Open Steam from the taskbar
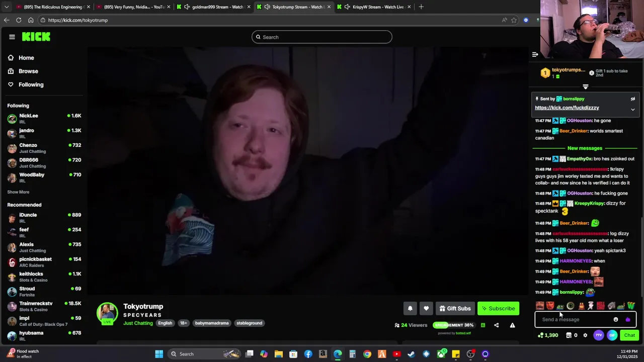 [x=411, y=354]
